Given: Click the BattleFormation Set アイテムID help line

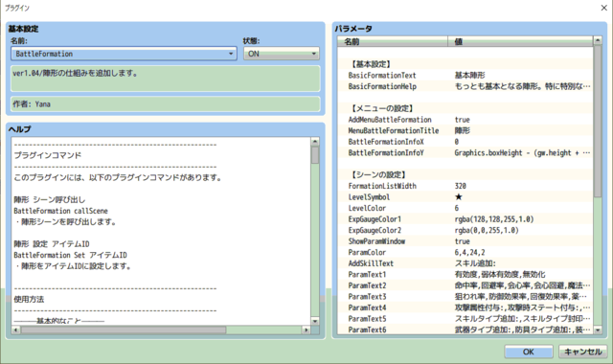Looking at the screenshot, I should (70, 255).
